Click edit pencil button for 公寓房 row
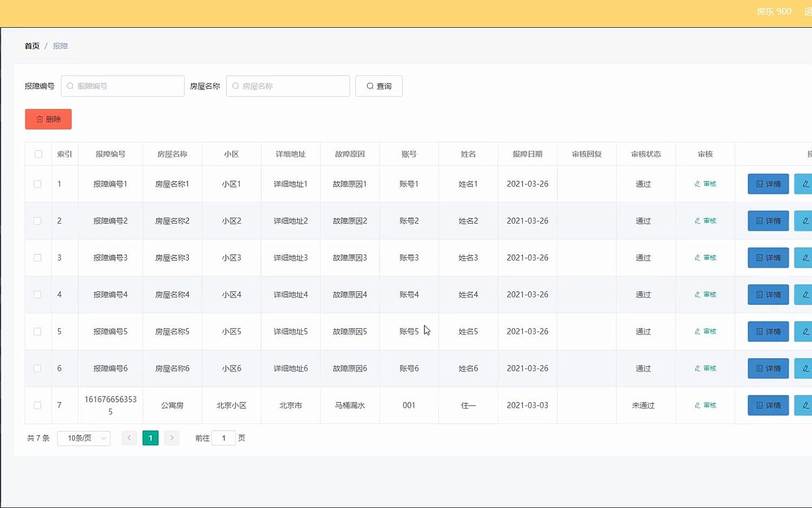The width and height of the screenshot is (812, 508). point(803,405)
